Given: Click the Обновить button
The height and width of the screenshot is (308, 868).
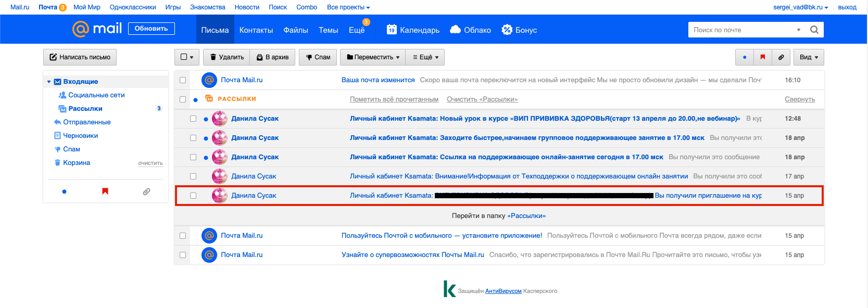Looking at the screenshot, I should (152, 29).
